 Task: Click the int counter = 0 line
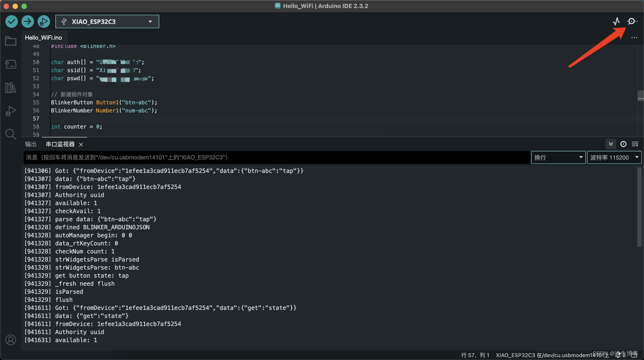(76, 127)
